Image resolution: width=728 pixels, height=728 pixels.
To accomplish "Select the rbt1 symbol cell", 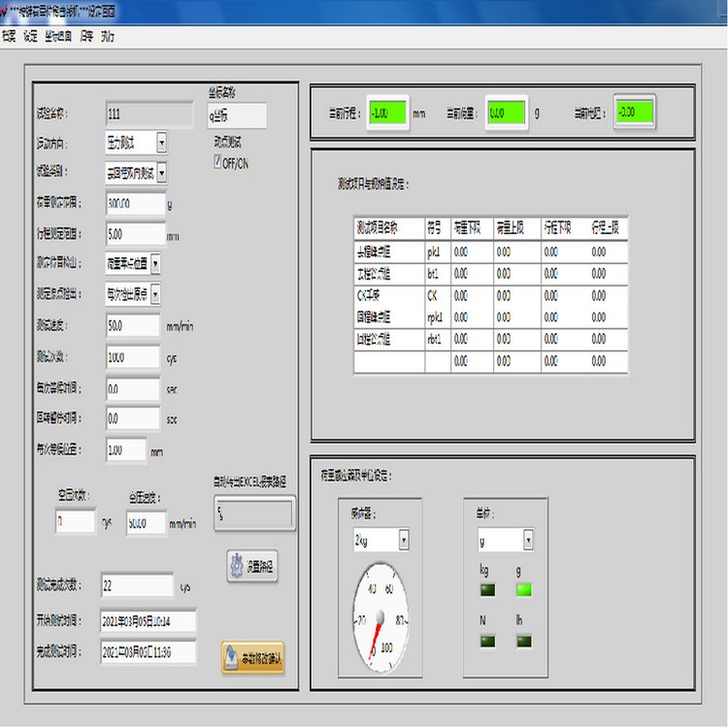I will pos(438,340).
